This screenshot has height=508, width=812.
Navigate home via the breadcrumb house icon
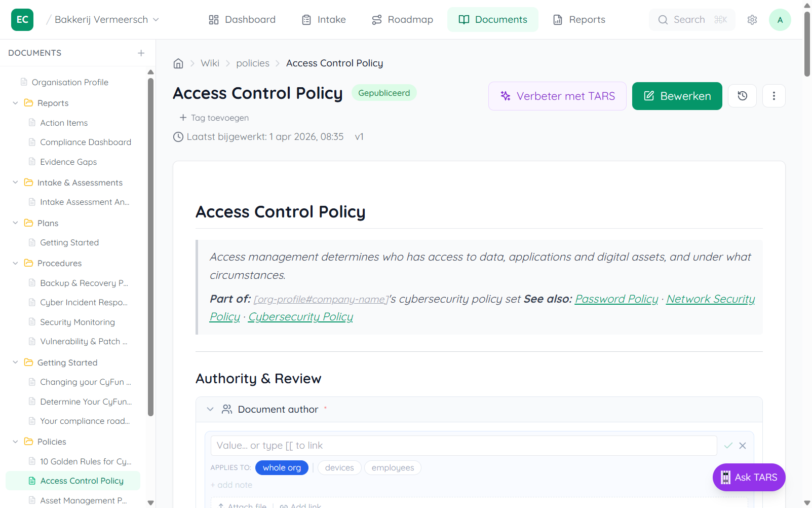coord(178,63)
